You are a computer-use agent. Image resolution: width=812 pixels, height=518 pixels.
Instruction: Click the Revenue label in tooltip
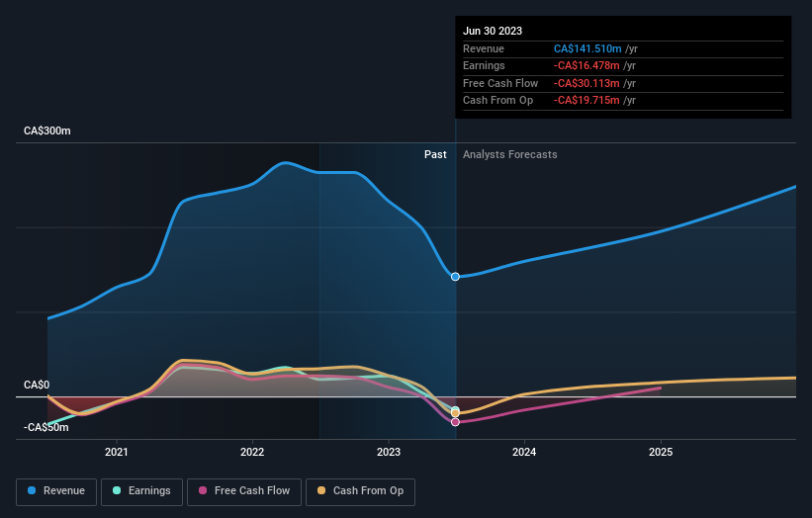tap(484, 48)
